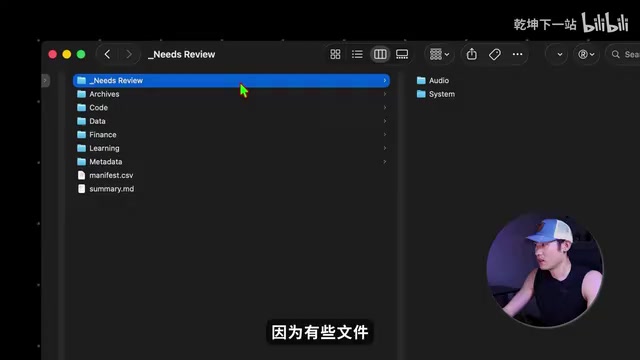Maximize the window with green button
The image size is (640, 360).
click(81, 54)
